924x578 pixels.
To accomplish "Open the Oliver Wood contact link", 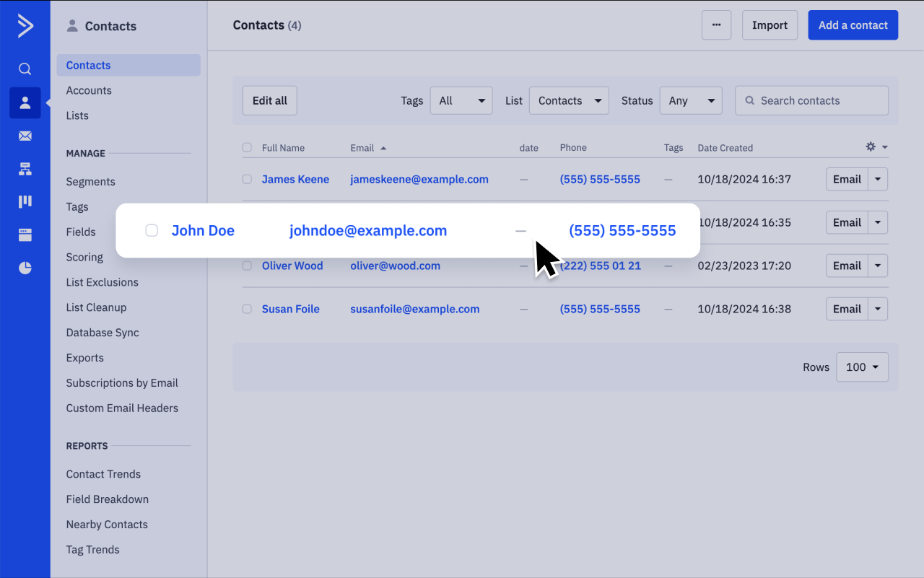I will [292, 266].
